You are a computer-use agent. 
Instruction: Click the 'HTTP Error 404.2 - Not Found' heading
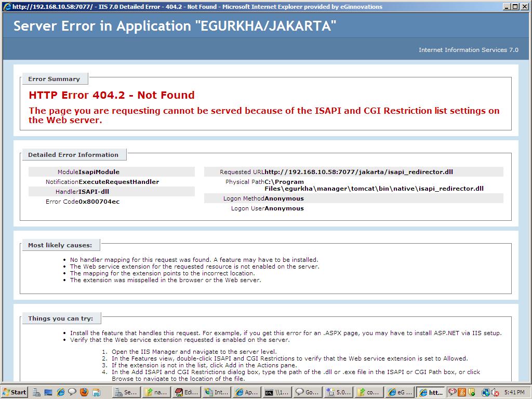click(x=112, y=95)
